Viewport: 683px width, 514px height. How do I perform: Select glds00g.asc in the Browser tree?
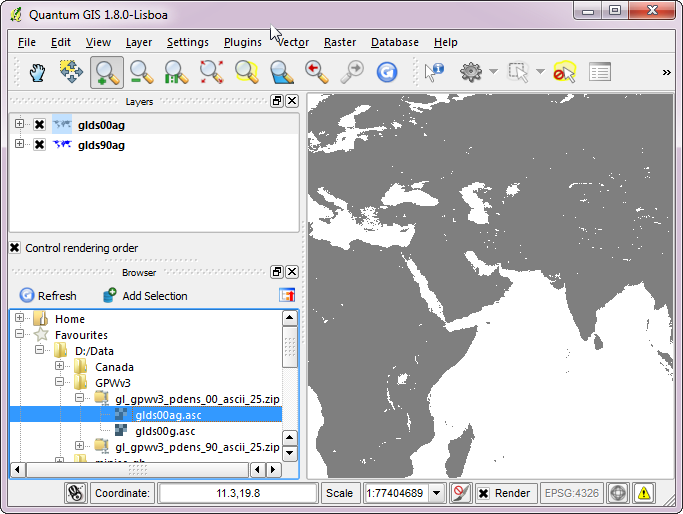click(165, 431)
